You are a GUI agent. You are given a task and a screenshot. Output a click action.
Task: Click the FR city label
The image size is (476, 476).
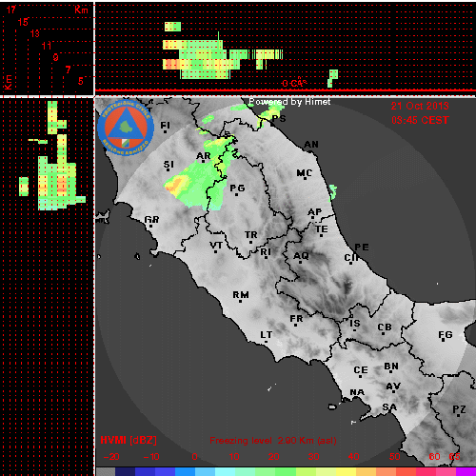tap(296, 319)
